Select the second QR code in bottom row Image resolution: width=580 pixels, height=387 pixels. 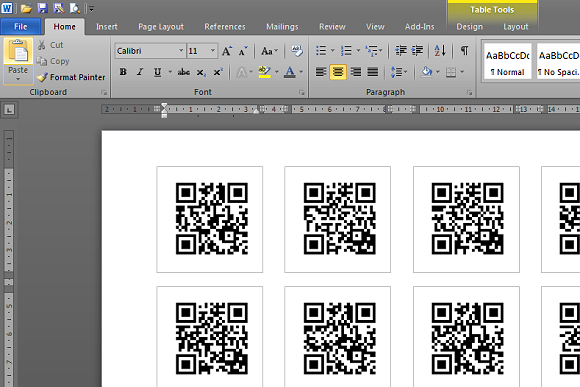coord(340,339)
